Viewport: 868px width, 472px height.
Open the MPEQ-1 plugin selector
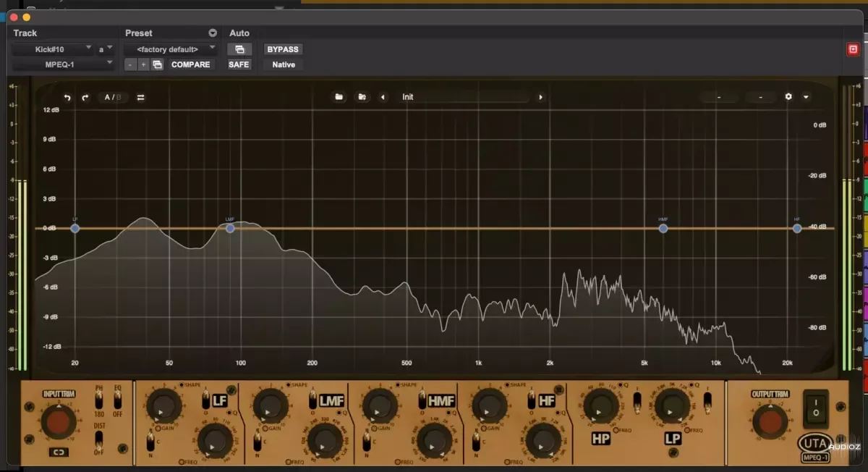click(x=63, y=64)
